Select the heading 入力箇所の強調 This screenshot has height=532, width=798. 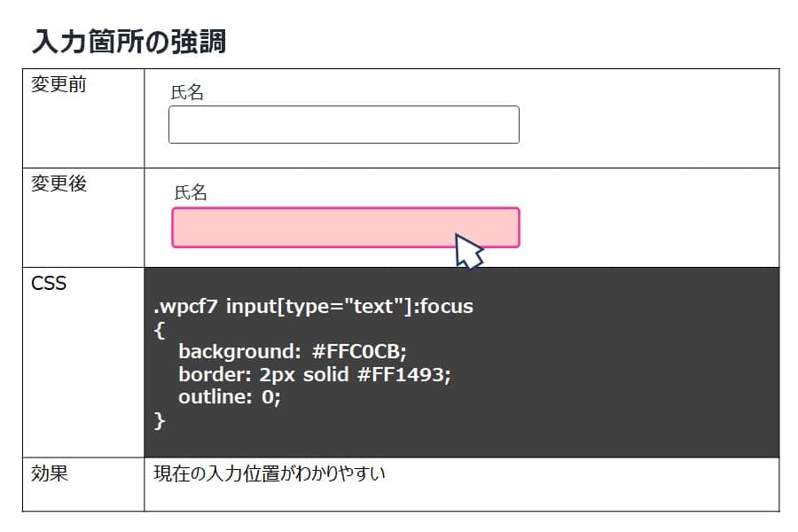tap(129, 42)
